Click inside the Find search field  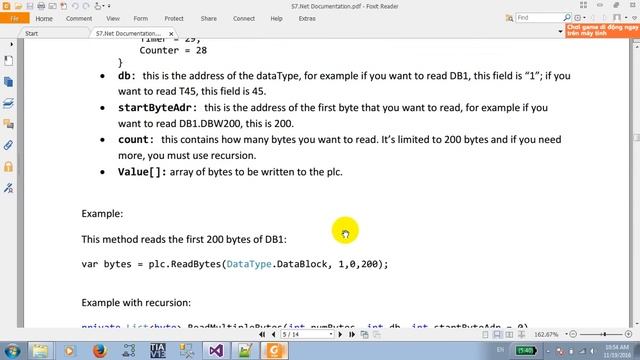tap(539, 18)
